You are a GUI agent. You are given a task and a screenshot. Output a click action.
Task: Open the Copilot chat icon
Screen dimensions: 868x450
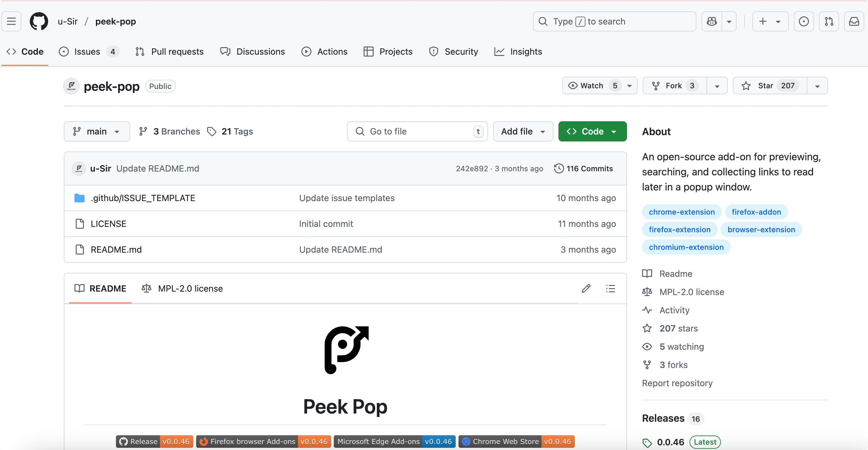click(711, 21)
